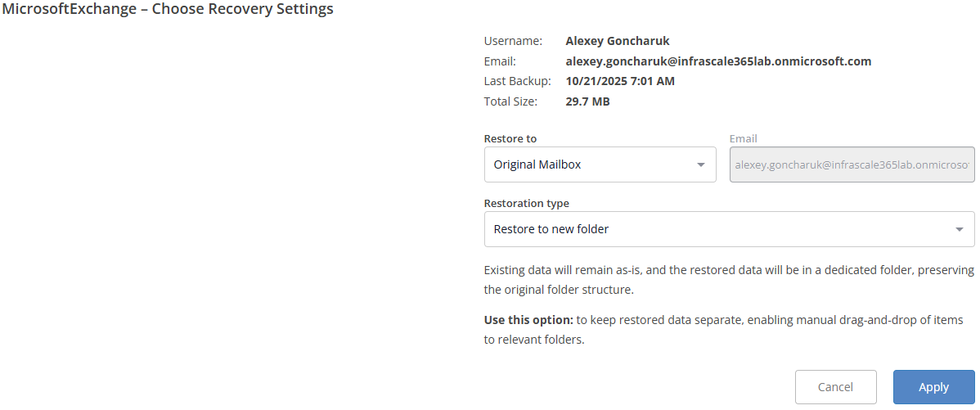This screenshot has height=410, width=980.
Task: Click the Restoration type field label
Action: coord(527,203)
